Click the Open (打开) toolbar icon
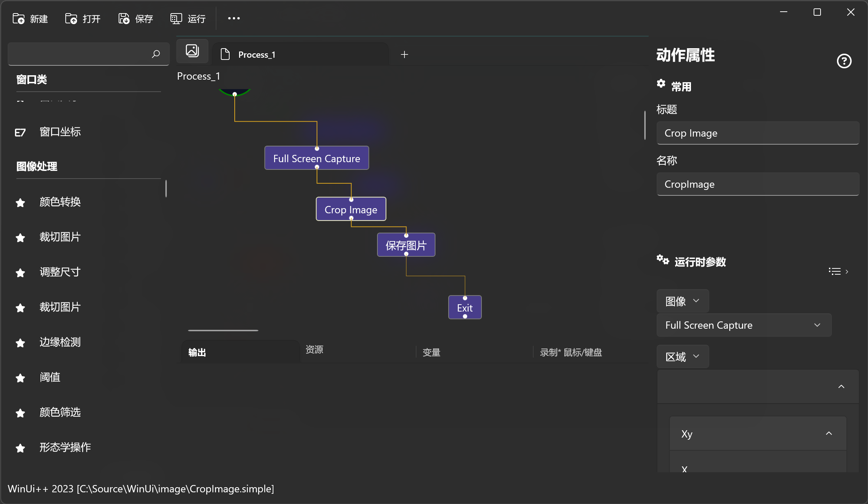This screenshot has width=868, height=504. click(71, 19)
